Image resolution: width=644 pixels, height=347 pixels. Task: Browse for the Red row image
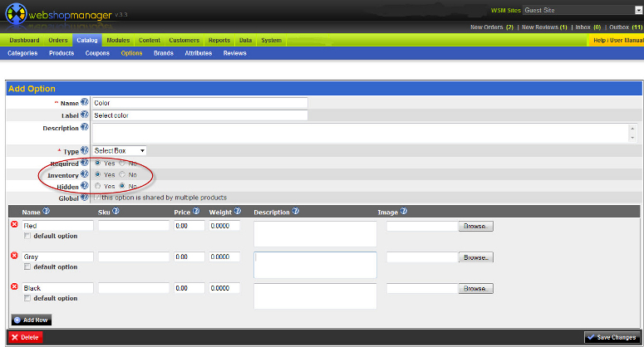475,226
